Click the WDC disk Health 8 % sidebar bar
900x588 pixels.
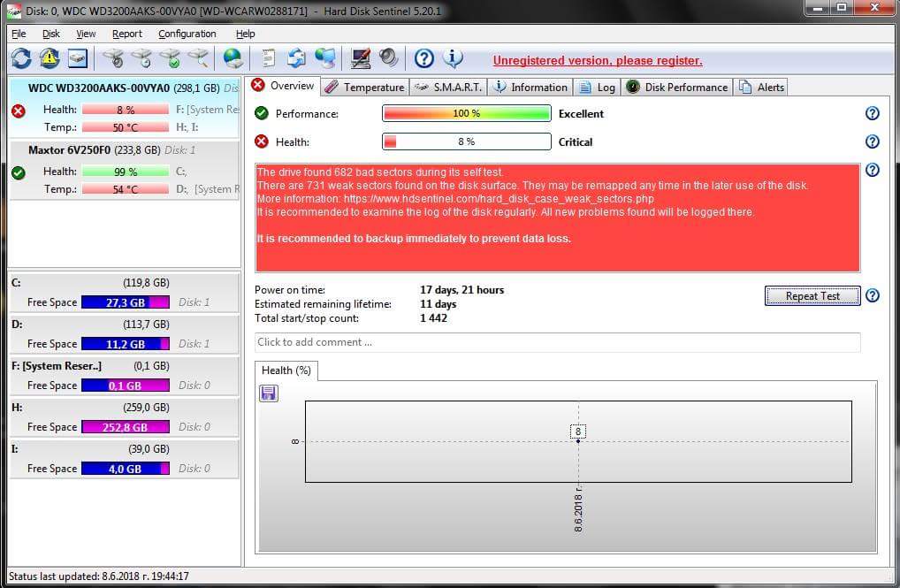coord(126,110)
